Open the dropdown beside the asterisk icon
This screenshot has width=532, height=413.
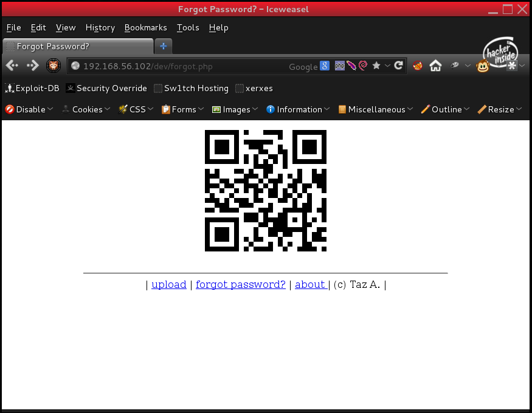coord(522,66)
